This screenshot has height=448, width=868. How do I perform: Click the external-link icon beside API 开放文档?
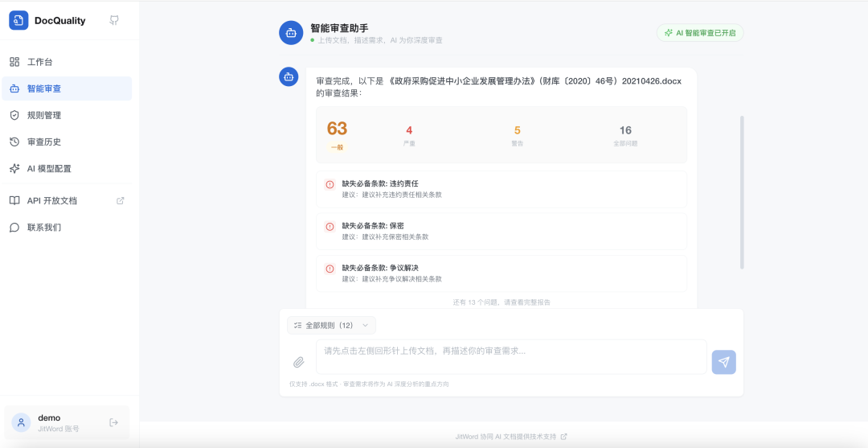coord(120,200)
